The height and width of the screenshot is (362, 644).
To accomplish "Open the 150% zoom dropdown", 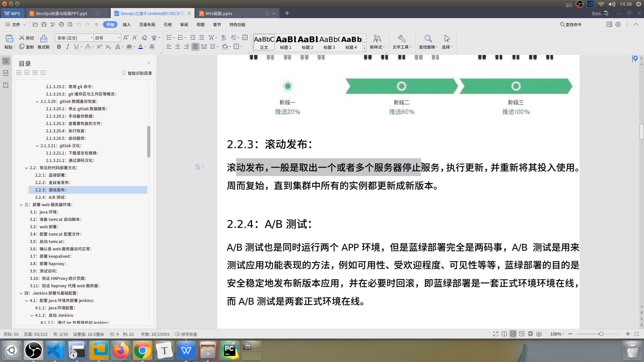I will pyautogui.click(x=557, y=334).
